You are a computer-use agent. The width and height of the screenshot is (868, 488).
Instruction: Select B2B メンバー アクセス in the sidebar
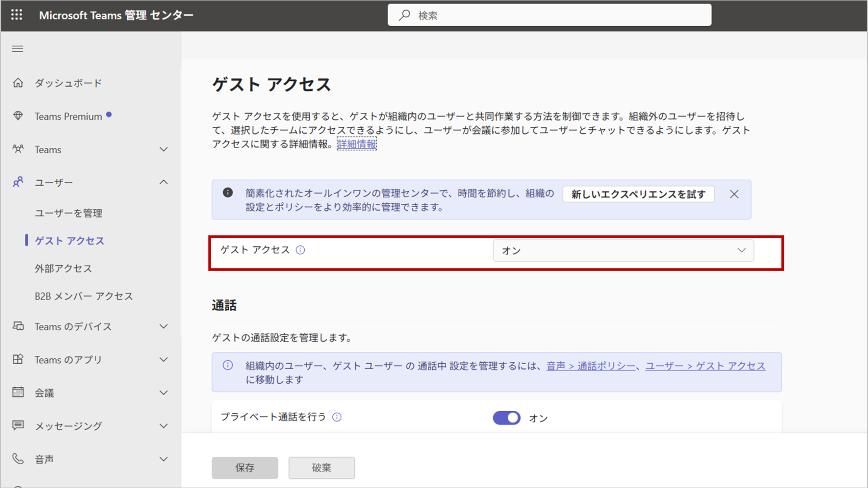point(83,296)
